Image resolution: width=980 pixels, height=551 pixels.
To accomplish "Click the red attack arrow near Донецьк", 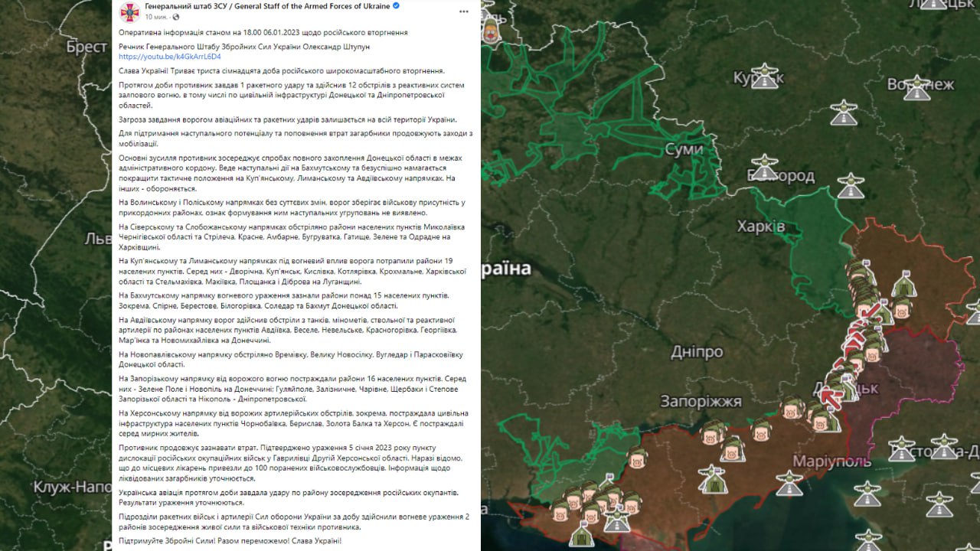I will tap(831, 397).
